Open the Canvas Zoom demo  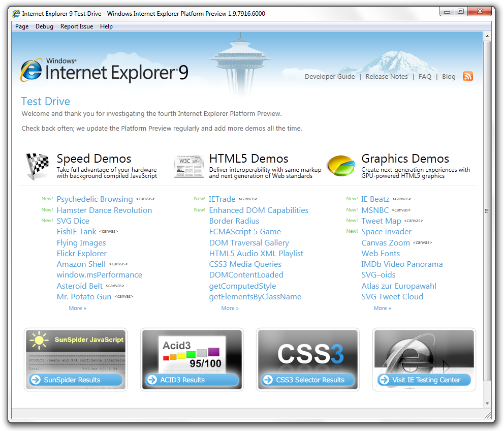click(x=386, y=243)
